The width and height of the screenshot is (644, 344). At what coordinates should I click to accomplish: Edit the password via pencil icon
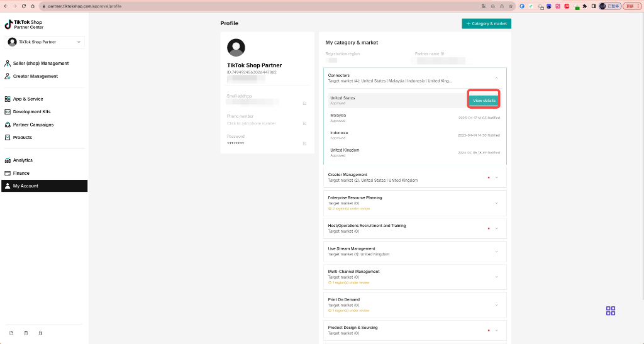(x=305, y=143)
